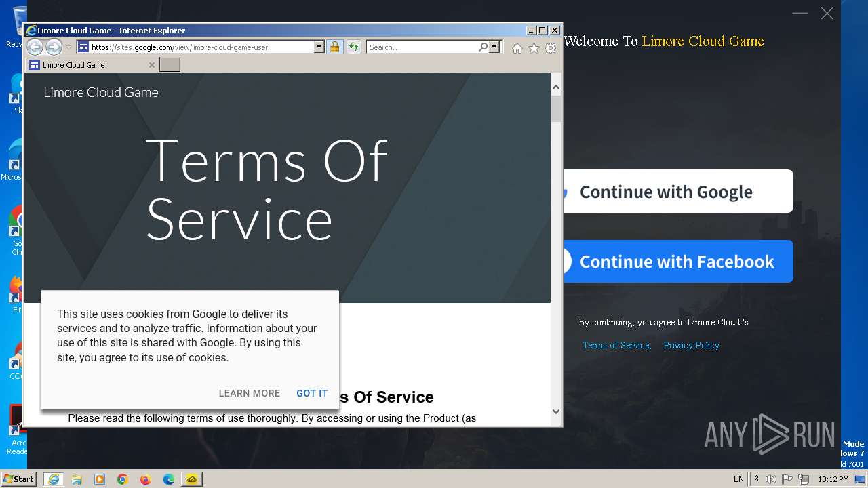Click the Action Center flag tray icon
The height and width of the screenshot is (488, 868).
tap(788, 479)
